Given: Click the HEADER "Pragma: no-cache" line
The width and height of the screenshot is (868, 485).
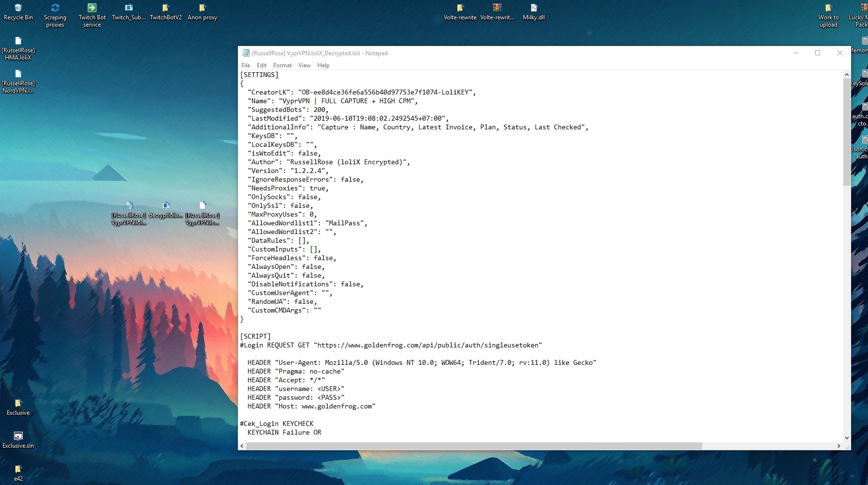Looking at the screenshot, I should point(296,371).
